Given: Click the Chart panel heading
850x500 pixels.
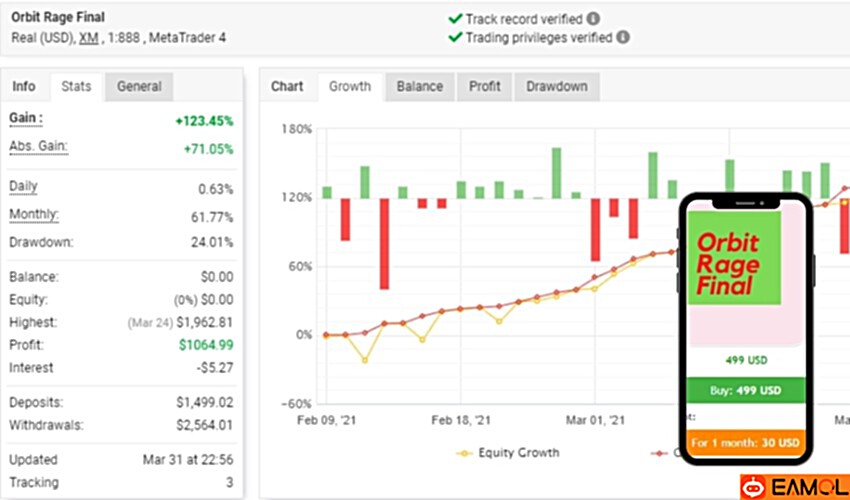Looking at the screenshot, I should (x=287, y=86).
